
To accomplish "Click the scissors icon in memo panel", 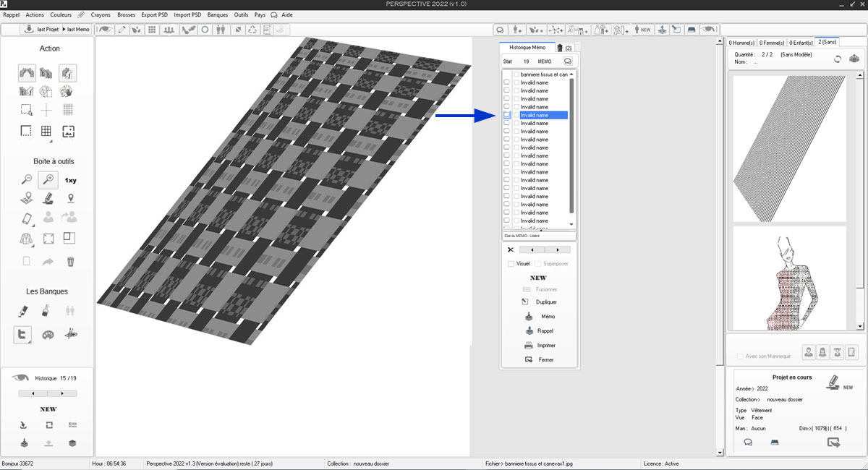I will pyautogui.click(x=510, y=249).
